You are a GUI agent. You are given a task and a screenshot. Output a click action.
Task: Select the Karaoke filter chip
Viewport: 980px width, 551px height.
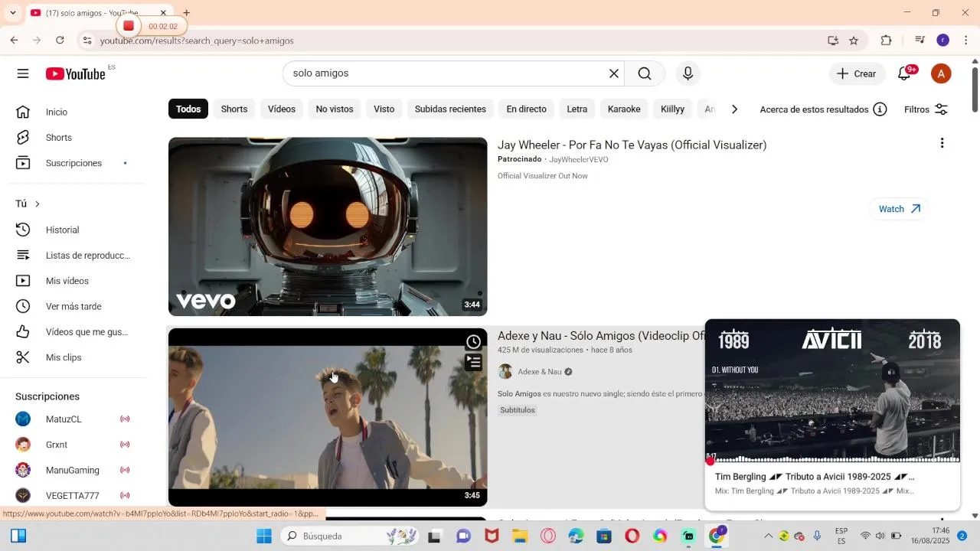coord(624,109)
